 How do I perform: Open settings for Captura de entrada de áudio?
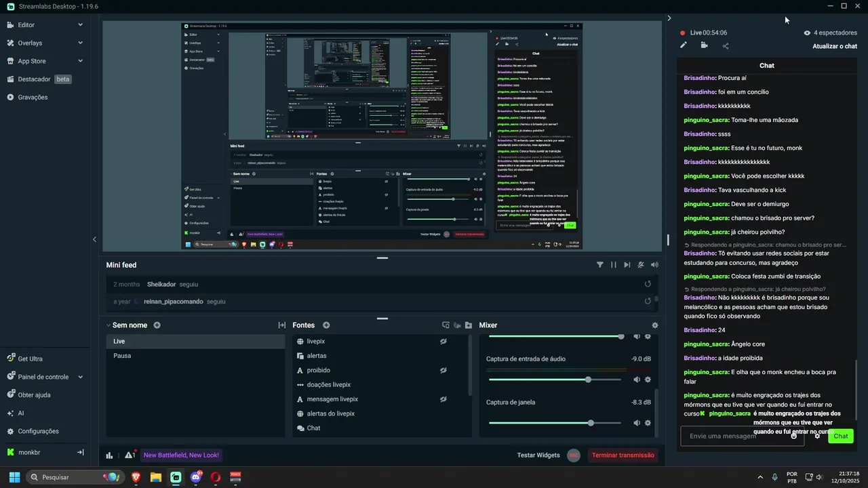(x=648, y=380)
